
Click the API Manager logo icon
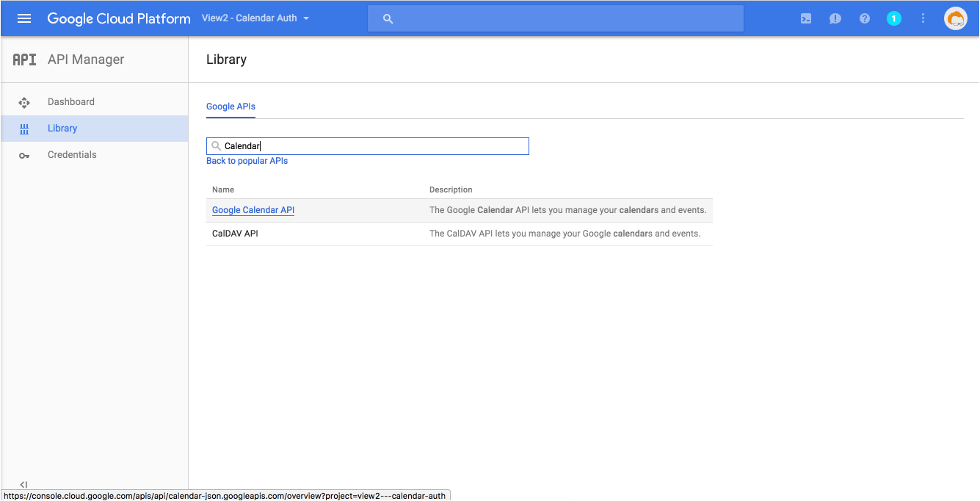click(x=24, y=60)
